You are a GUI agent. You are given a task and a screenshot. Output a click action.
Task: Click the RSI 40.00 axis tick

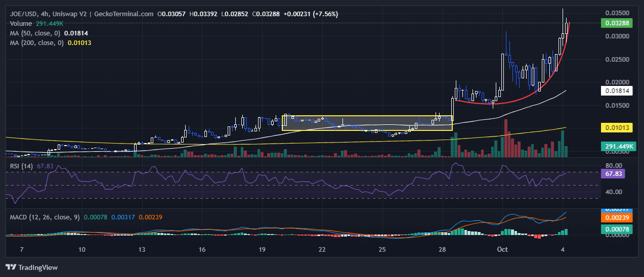(615, 192)
